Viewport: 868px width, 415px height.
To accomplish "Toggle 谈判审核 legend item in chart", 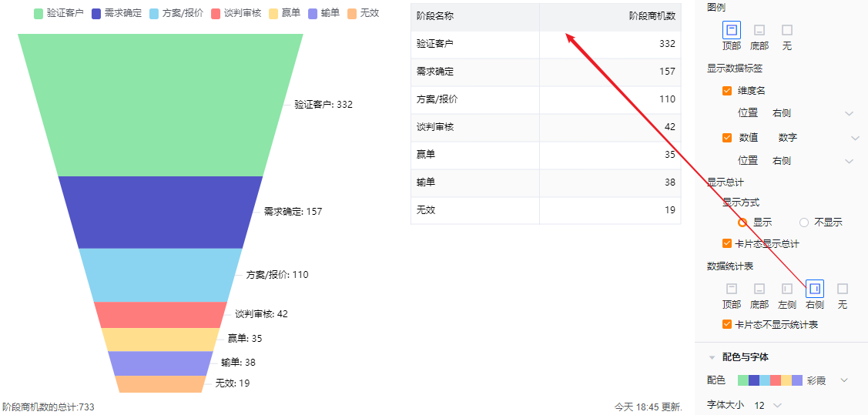I will (236, 13).
